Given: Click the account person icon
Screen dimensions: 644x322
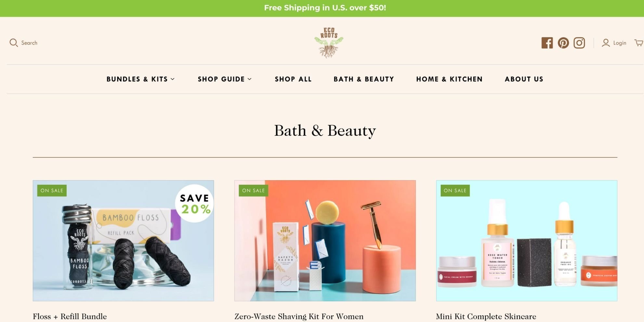Looking at the screenshot, I should (x=606, y=43).
